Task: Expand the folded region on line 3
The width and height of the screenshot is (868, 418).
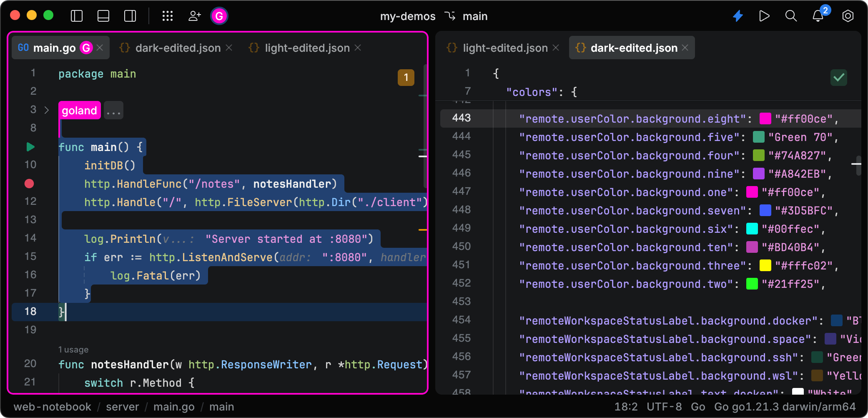Action: 47,110
